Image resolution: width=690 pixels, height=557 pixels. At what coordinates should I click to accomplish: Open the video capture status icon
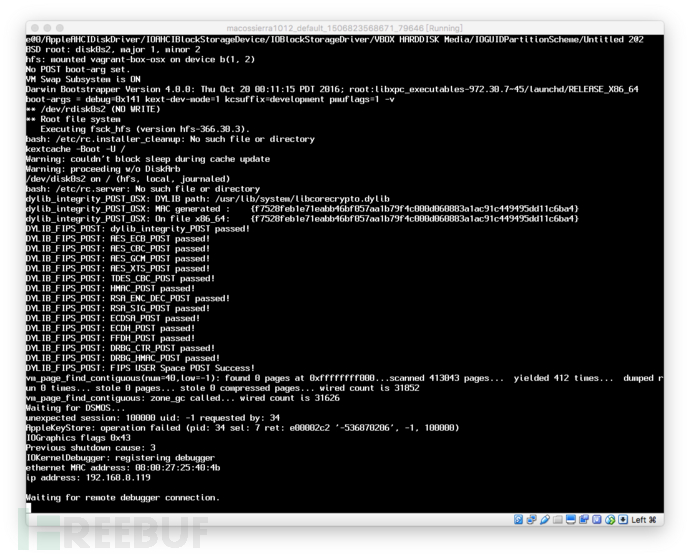pyautogui.click(x=584, y=519)
